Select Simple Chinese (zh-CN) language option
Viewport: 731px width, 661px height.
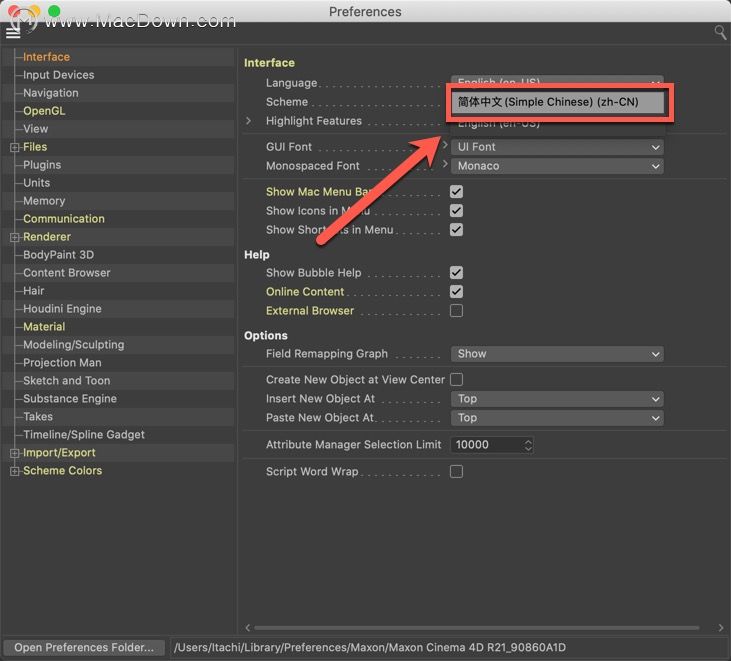[x=558, y=102]
